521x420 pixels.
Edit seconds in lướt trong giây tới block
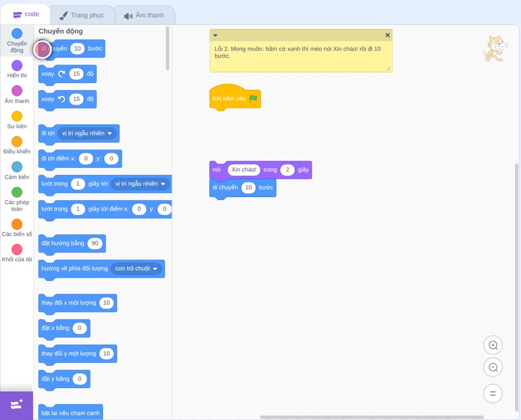(x=78, y=184)
